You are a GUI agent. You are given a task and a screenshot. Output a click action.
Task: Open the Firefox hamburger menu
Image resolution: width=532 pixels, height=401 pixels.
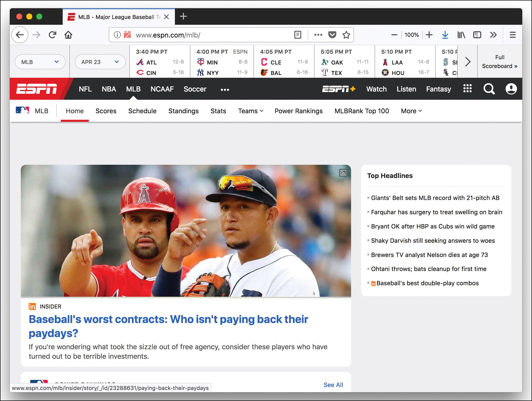513,35
